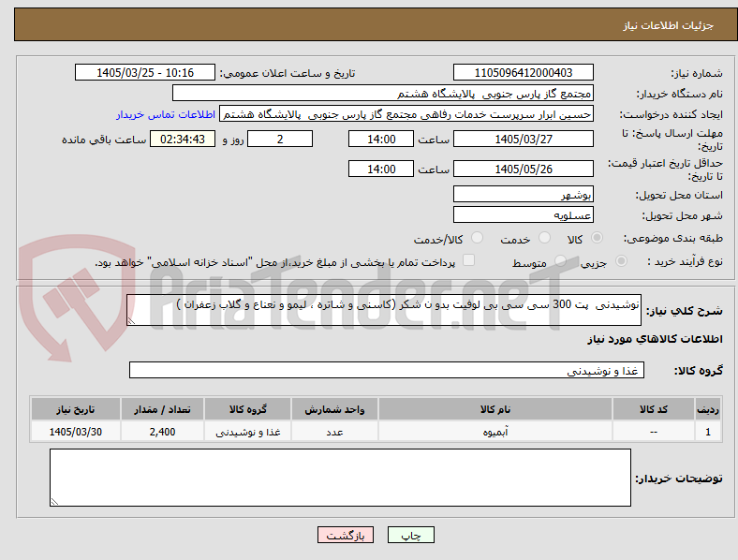Click the response deadline date 1405/03/27
Image resolution: width=738 pixels, height=560 pixels.
(524, 140)
